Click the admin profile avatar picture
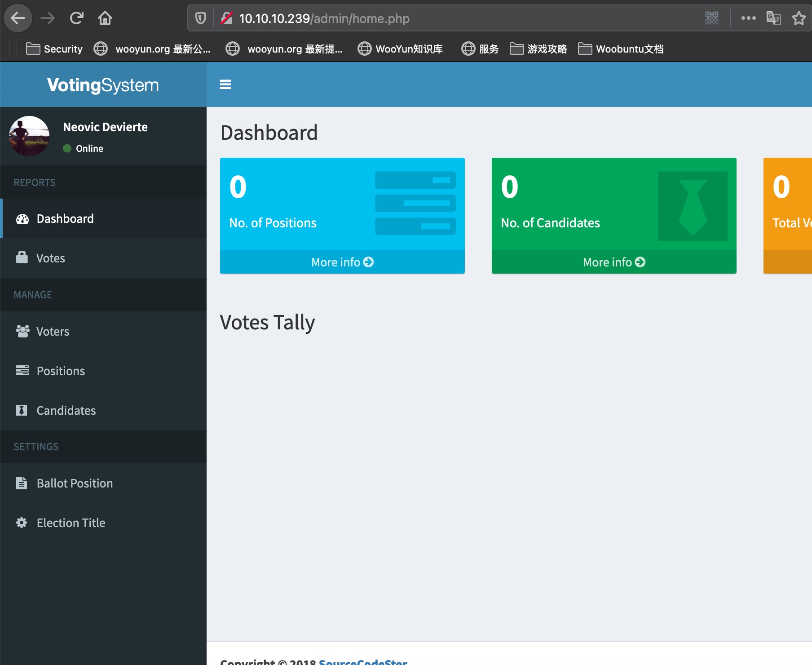The image size is (812, 665). 29,136
